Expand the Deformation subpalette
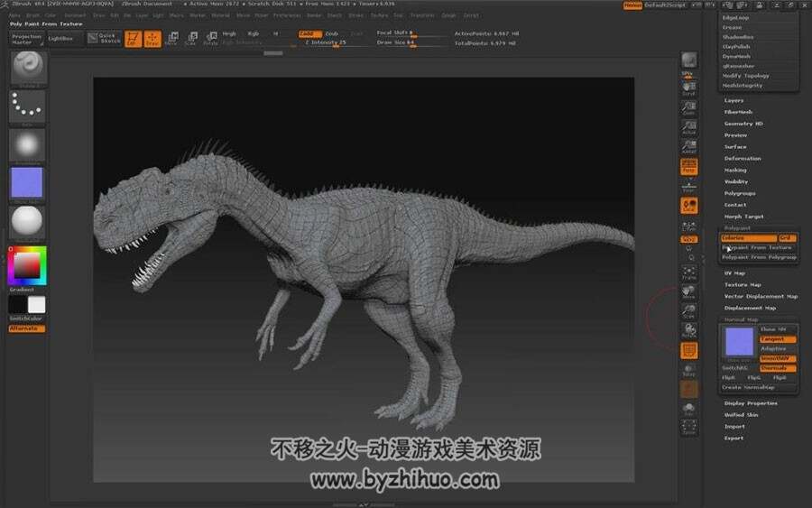 click(743, 159)
